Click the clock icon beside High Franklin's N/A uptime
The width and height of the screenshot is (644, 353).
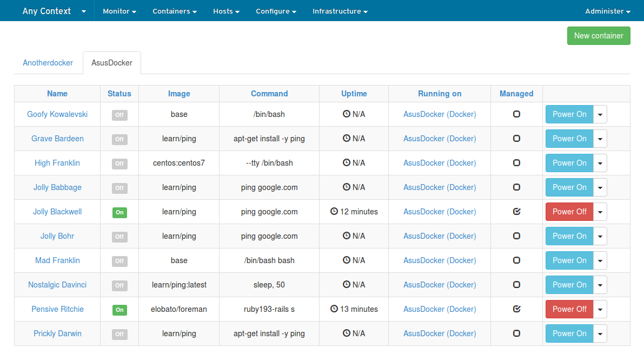tap(346, 163)
